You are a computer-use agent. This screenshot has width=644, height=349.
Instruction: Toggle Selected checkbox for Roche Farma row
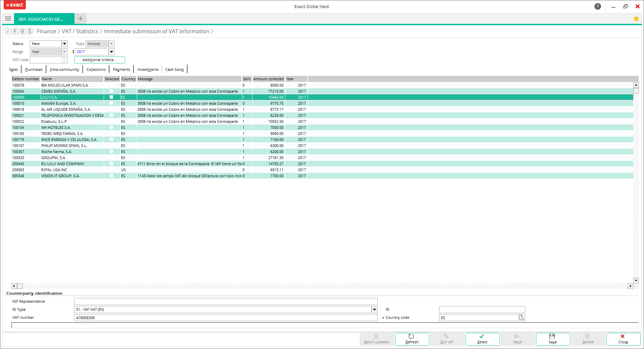[x=111, y=151]
